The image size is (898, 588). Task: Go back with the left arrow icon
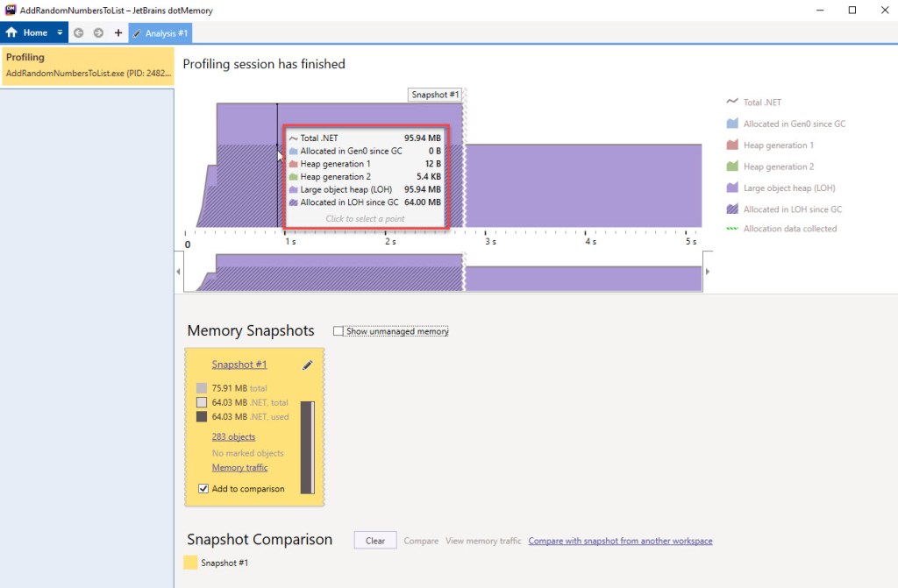(x=78, y=32)
